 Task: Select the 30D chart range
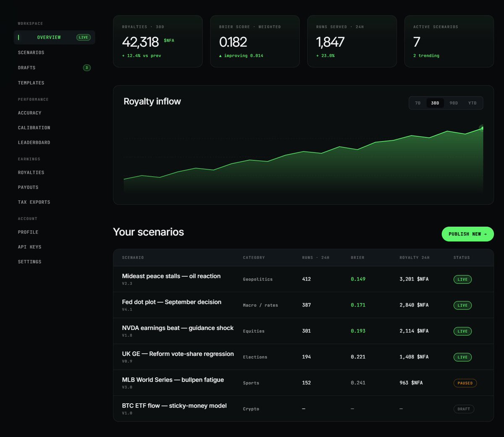[x=435, y=103]
